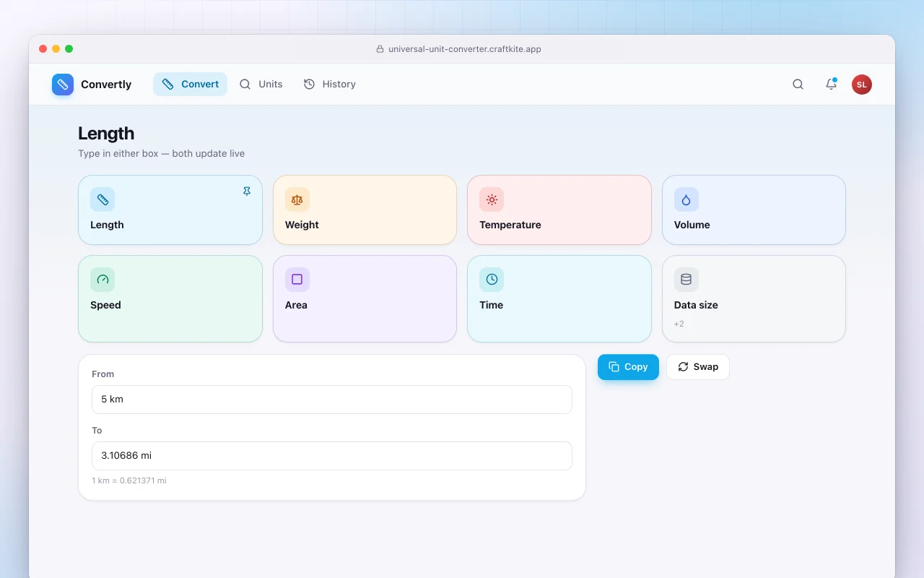Open the notifications bell
Screen dimensions: 924x578
831,85
